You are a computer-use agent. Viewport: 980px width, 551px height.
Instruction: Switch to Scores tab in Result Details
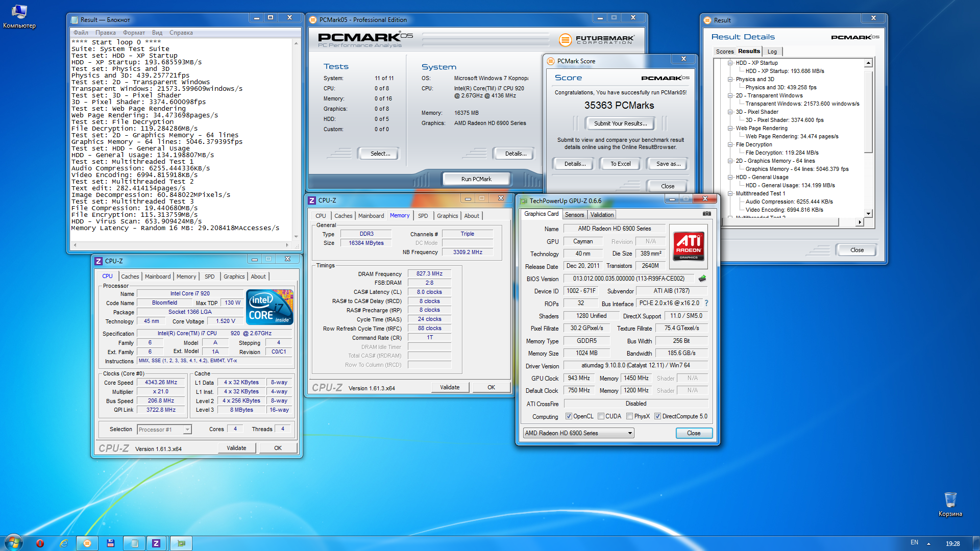pyautogui.click(x=724, y=52)
